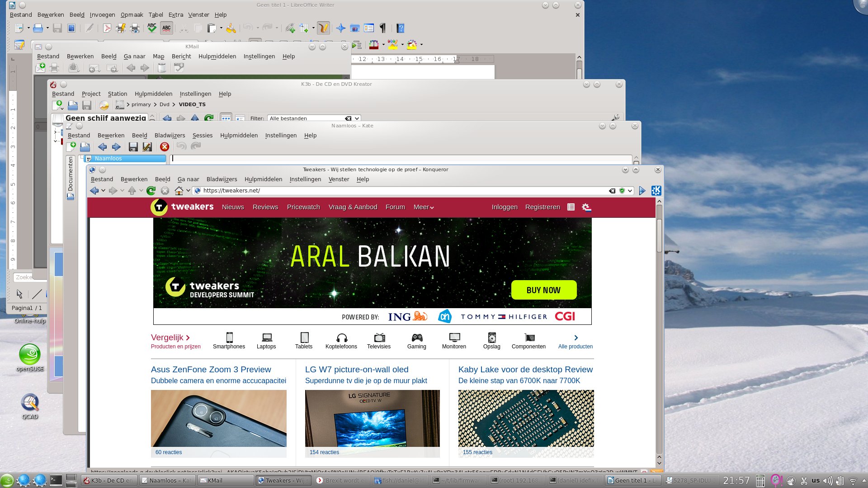Click Konqueror home icon
This screenshot has width=868, height=488.
[x=179, y=191]
